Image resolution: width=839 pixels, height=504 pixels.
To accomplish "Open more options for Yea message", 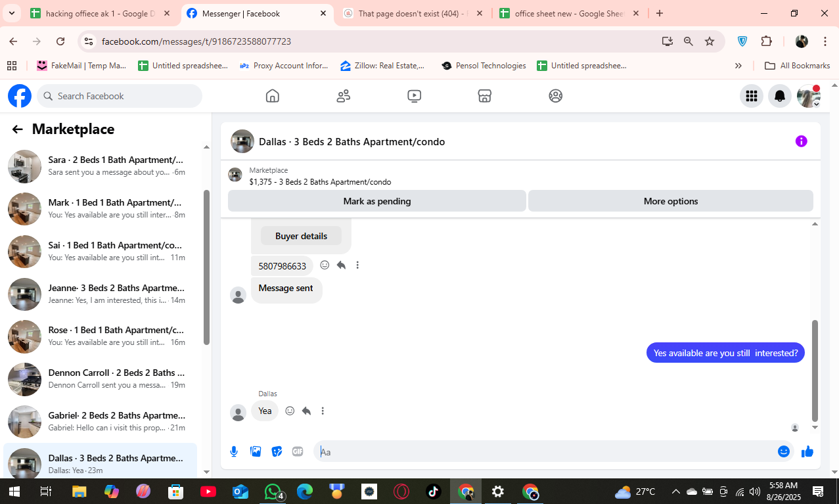I will tap(323, 411).
